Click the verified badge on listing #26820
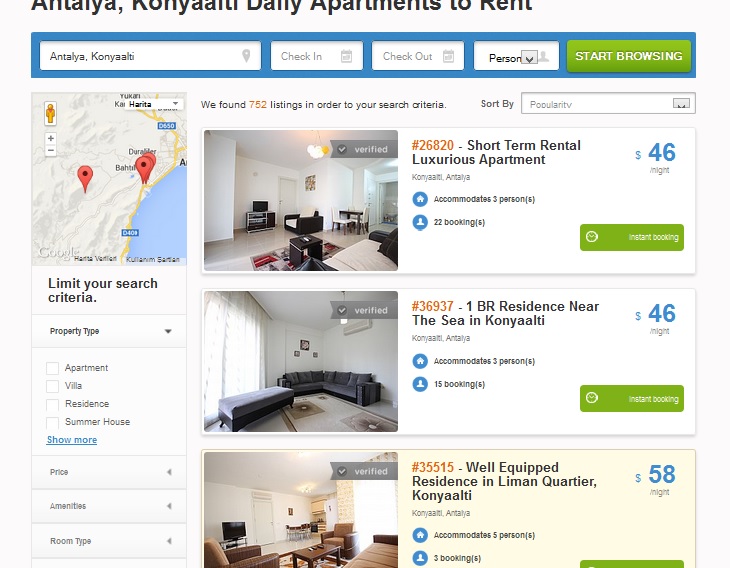The width and height of the screenshot is (730, 568). [364, 149]
